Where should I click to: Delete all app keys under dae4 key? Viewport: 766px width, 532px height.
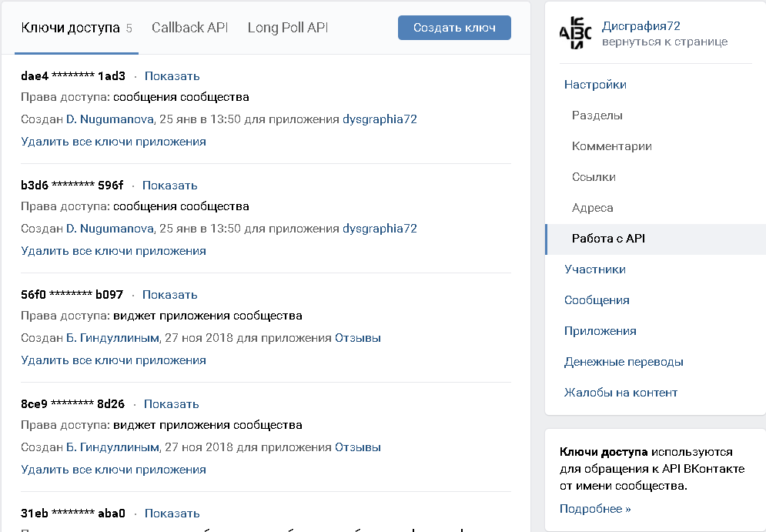[x=113, y=142]
